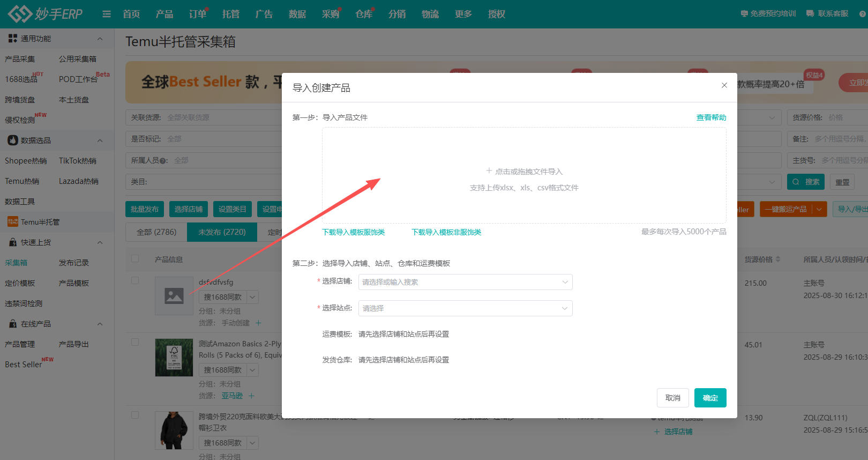Click the plus icon beside 亚马逊
Image resolution: width=868 pixels, height=460 pixels.
(x=251, y=396)
